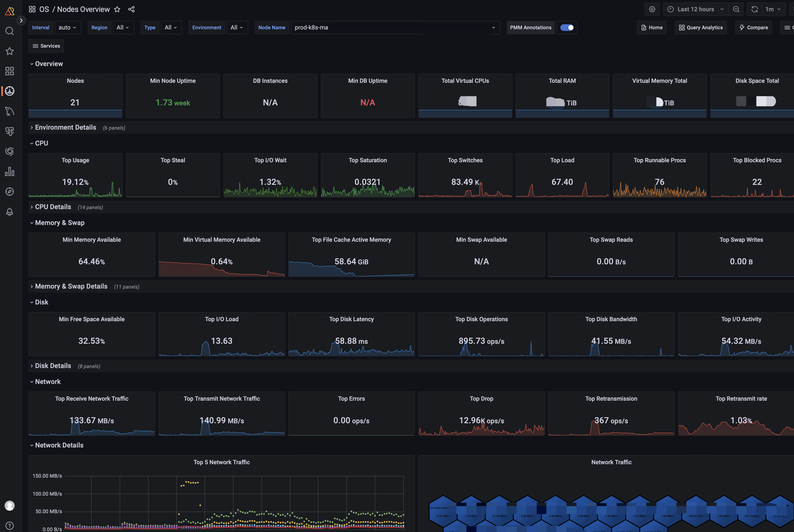Toggle the PMM Annotations switch
This screenshot has height=532, width=794.
(x=567, y=27)
